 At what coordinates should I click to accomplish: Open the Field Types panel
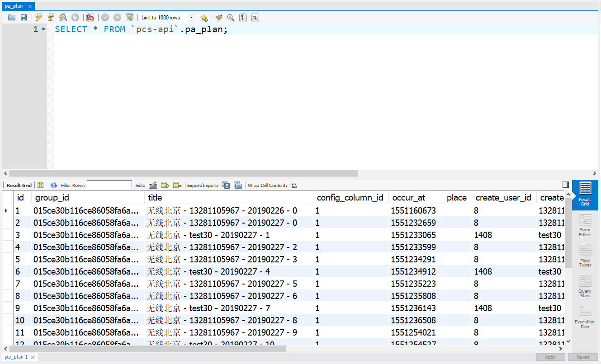pyautogui.click(x=585, y=256)
